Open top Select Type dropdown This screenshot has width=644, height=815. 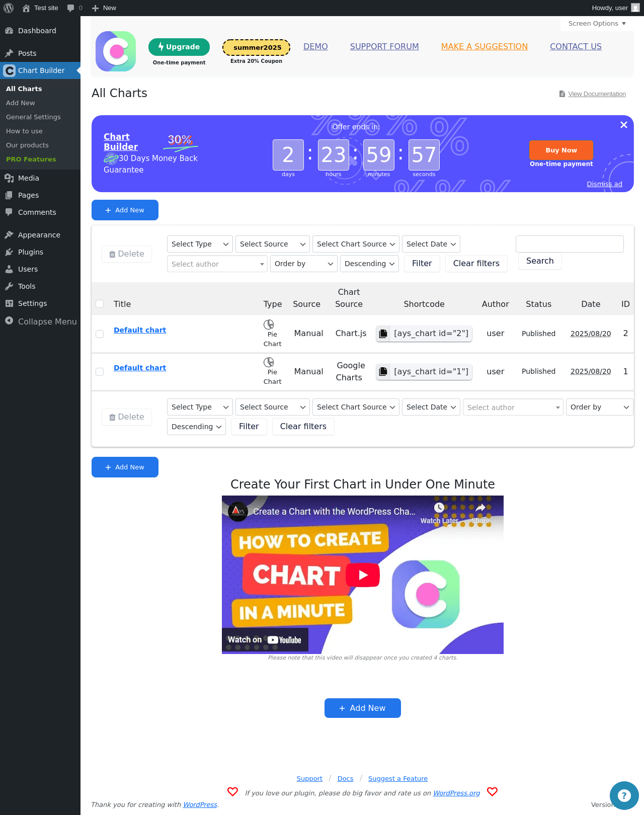200,244
